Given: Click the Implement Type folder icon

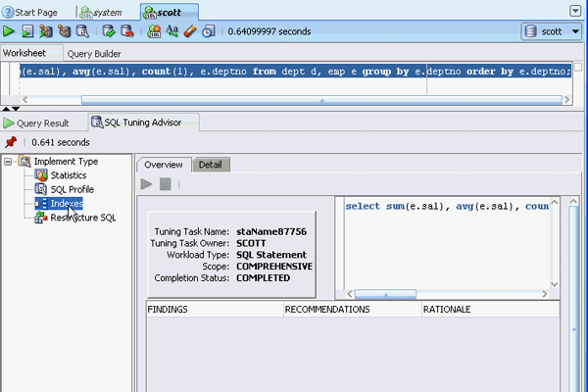Looking at the screenshot, I should (24, 162).
